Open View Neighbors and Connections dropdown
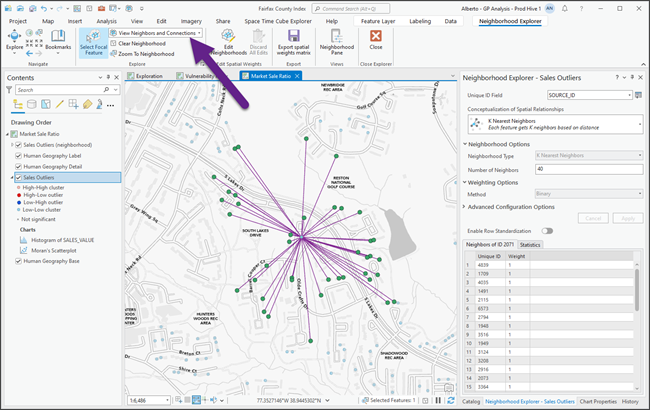The height and width of the screenshot is (410, 650). 157,32
